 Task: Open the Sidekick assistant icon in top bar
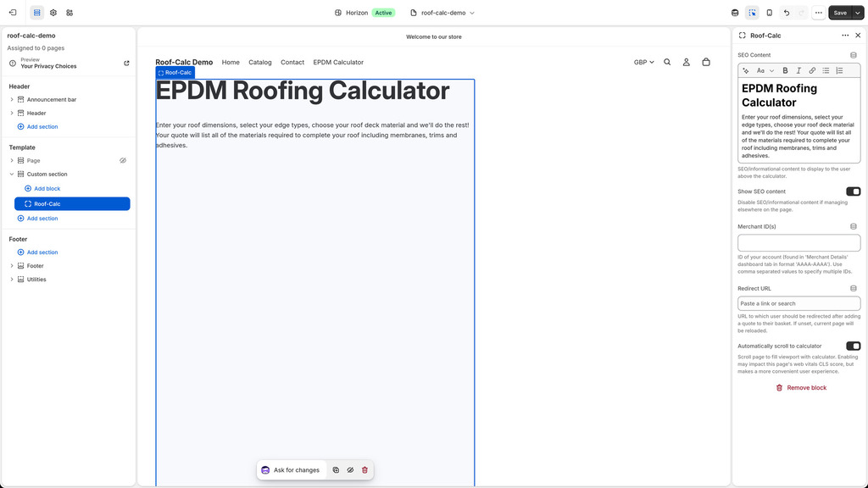pos(735,13)
